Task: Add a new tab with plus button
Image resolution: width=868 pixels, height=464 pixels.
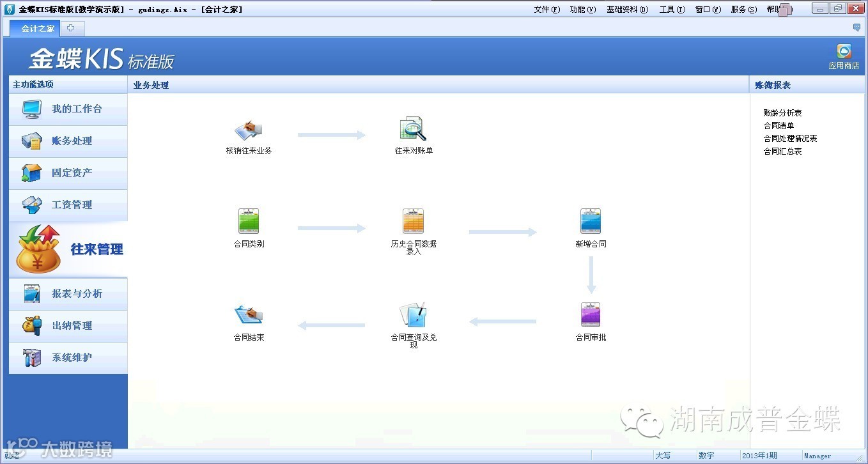Action: (x=71, y=28)
